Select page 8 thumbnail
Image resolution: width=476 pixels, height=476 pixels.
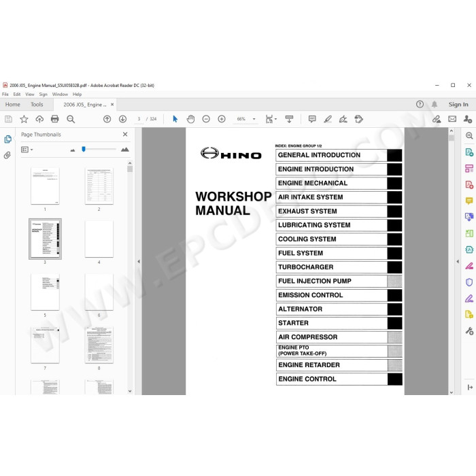[x=99, y=345]
